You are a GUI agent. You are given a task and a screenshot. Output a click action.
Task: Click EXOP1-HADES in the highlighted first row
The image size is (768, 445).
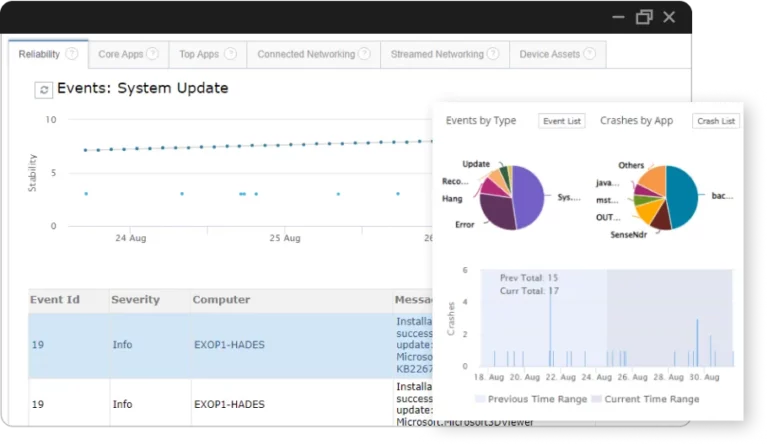pyautogui.click(x=229, y=345)
